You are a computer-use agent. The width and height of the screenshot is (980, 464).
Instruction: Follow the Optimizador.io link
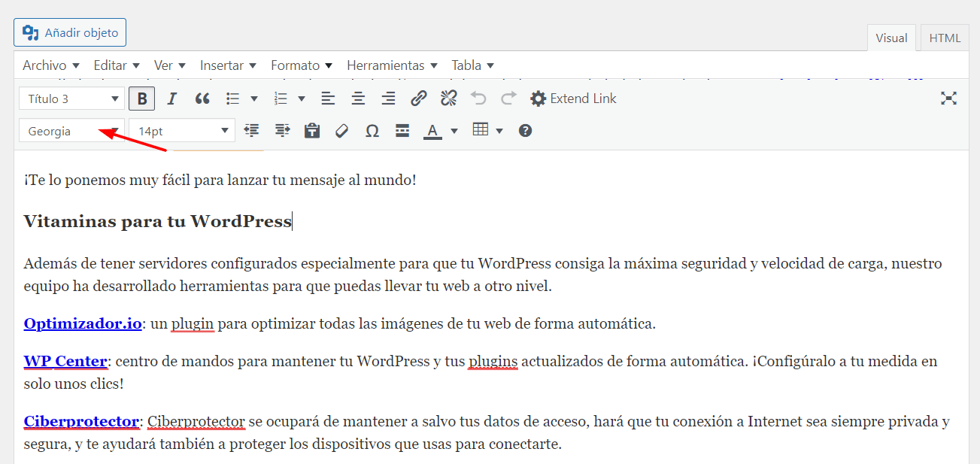(83, 324)
